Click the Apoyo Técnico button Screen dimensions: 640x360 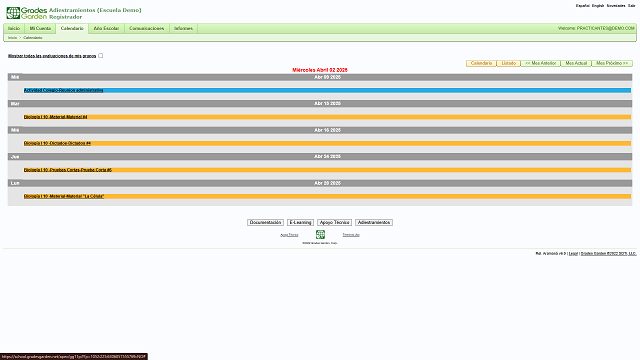point(334,222)
